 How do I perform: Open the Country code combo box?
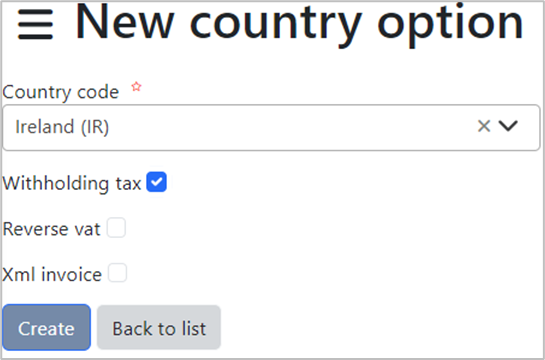pos(271,128)
